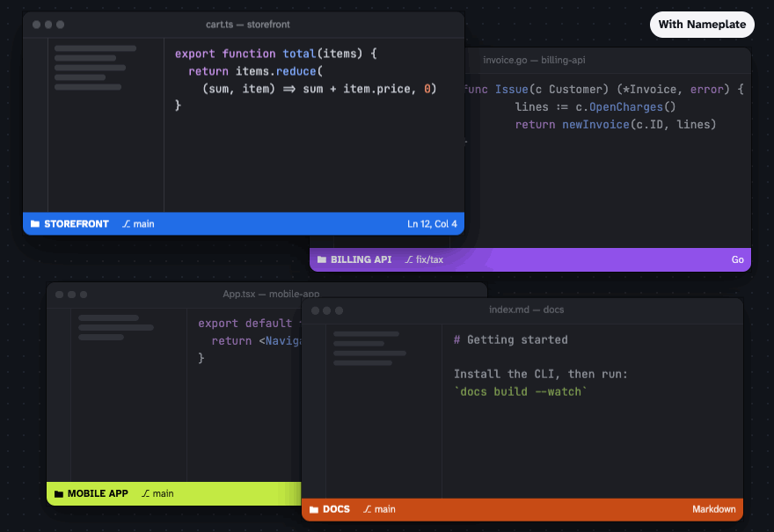Click the STOREFRONT folder icon in status bar
Image resolution: width=774 pixels, height=532 pixels.
(x=35, y=224)
